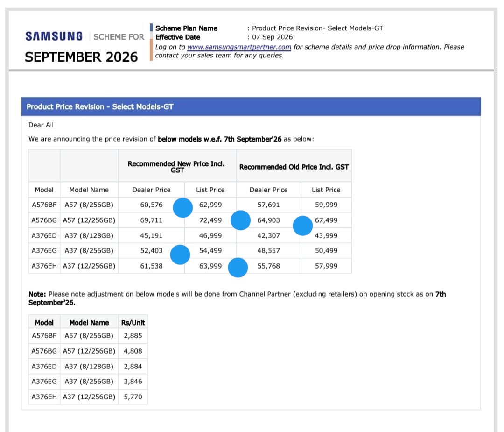Screen dimensions: 504x432
Task: Select new dealer price 45,191
Action: point(151,236)
